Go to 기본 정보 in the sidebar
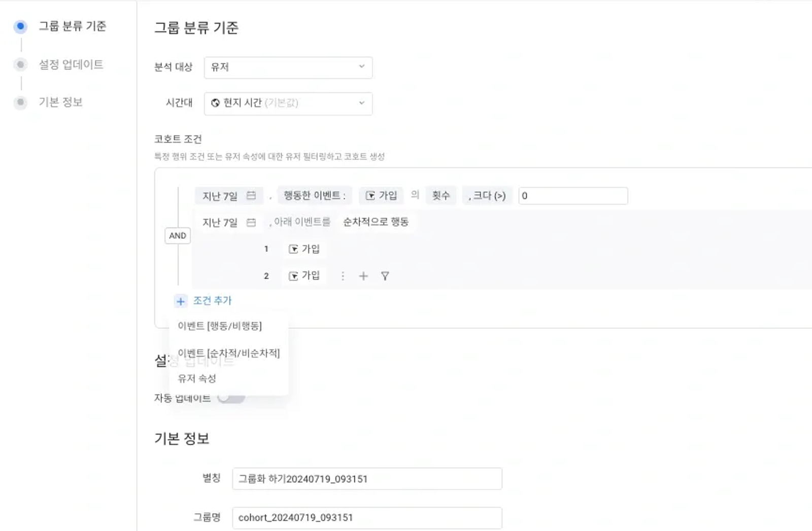This screenshot has width=812, height=531. pos(60,102)
